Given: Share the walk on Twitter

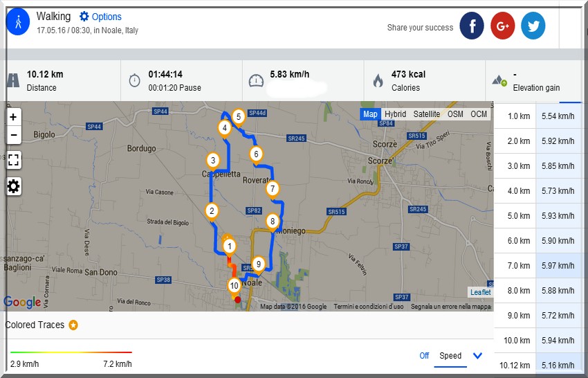Looking at the screenshot, I should (533, 26).
